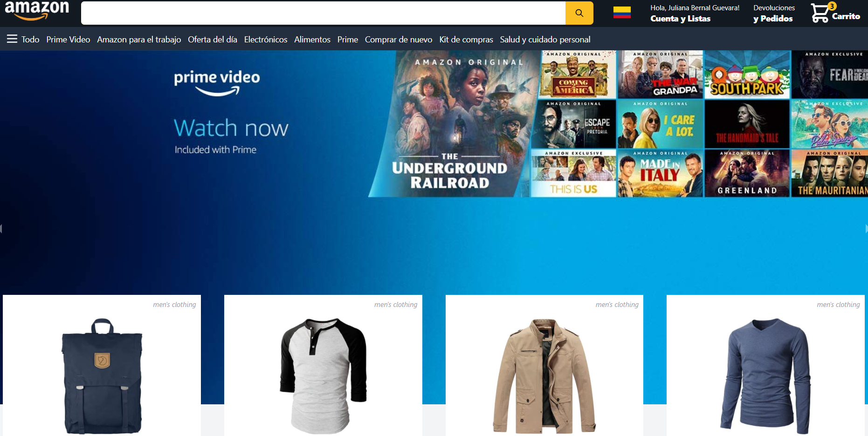Click the Colombia flag icon
The width and height of the screenshot is (868, 436).
[622, 13]
